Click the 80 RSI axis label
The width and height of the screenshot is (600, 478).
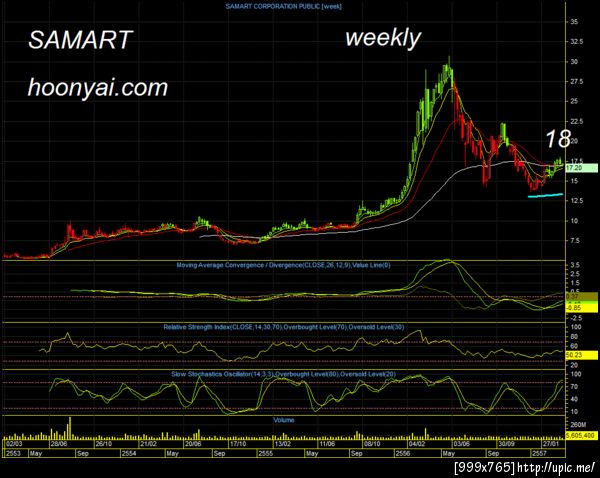pos(574,337)
